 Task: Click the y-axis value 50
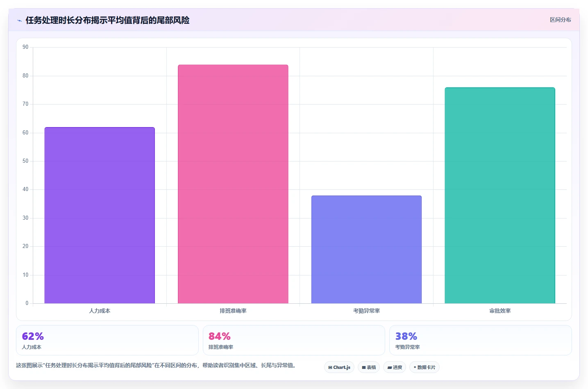click(x=25, y=161)
